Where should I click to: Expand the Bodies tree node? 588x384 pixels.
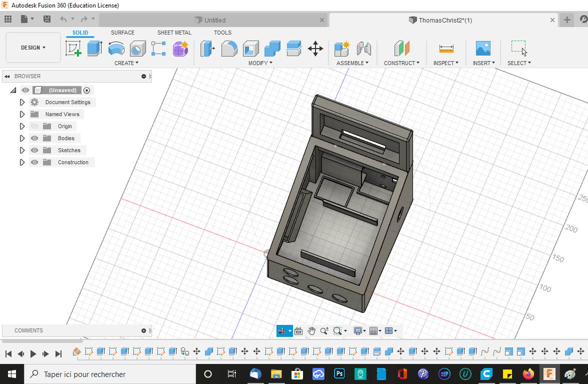tap(22, 138)
